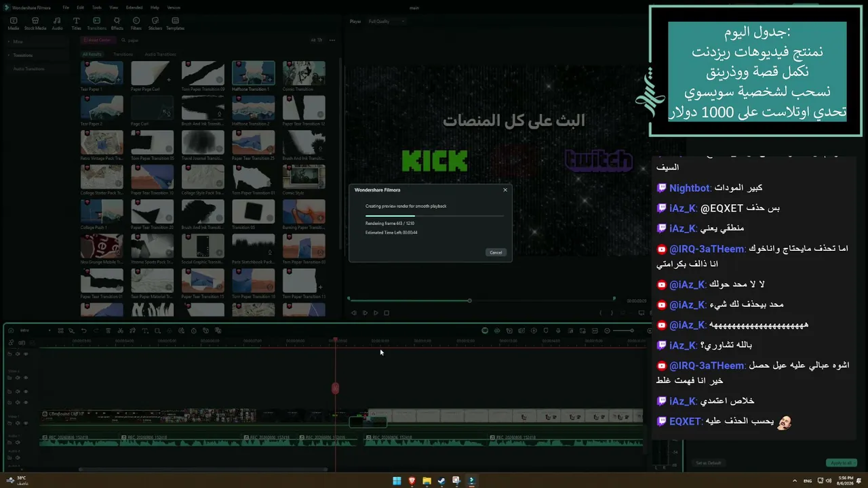Select the Halftone Transition 1 thumbnail

(253, 73)
